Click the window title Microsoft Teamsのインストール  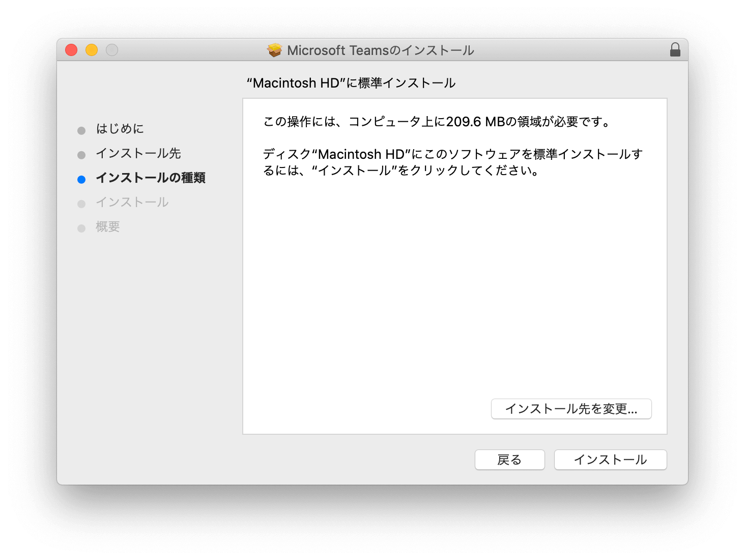click(381, 50)
